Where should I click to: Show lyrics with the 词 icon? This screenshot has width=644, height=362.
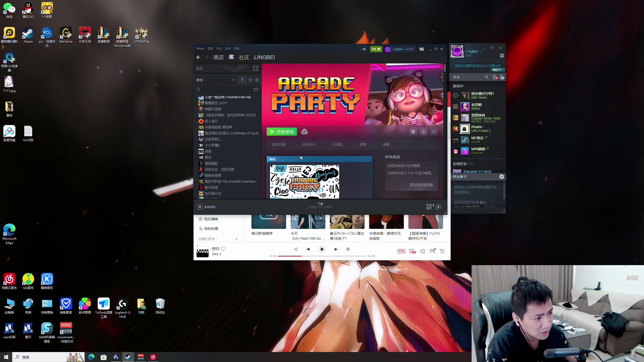pos(348,249)
